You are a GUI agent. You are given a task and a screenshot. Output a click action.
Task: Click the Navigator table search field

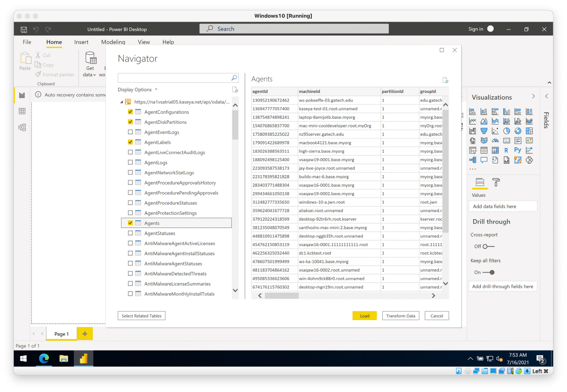178,78
